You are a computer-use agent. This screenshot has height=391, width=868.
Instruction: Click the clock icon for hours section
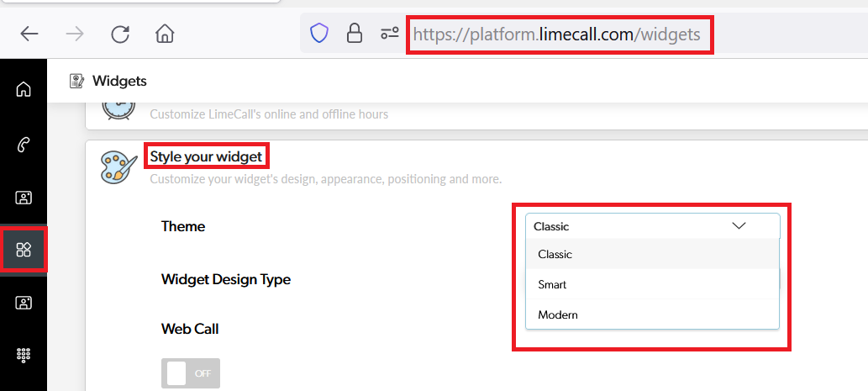118,109
